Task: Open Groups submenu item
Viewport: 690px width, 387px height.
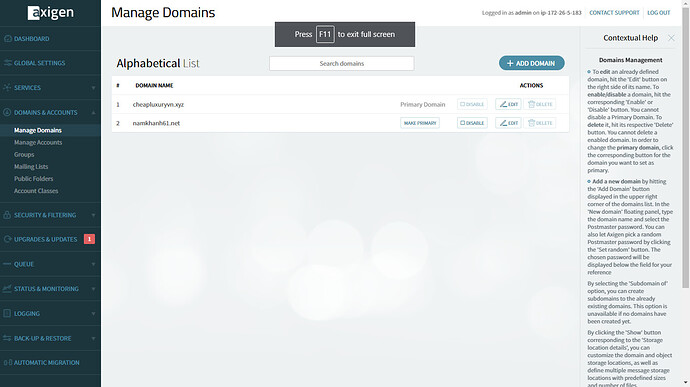Action: pyautogui.click(x=24, y=155)
